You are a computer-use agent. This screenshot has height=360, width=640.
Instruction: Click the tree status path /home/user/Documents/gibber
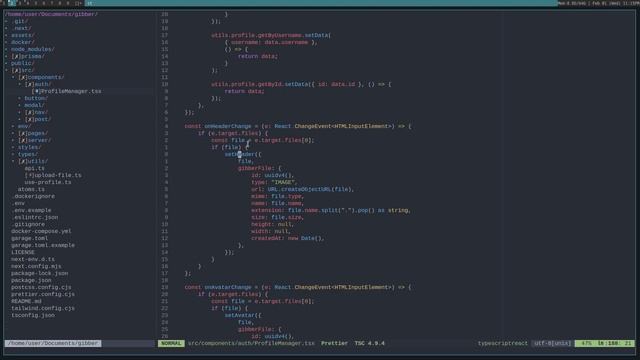coord(53,343)
